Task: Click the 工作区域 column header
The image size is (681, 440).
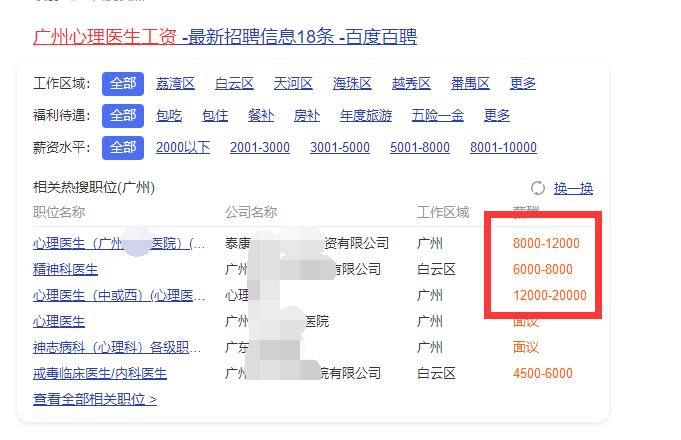Action: click(443, 212)
